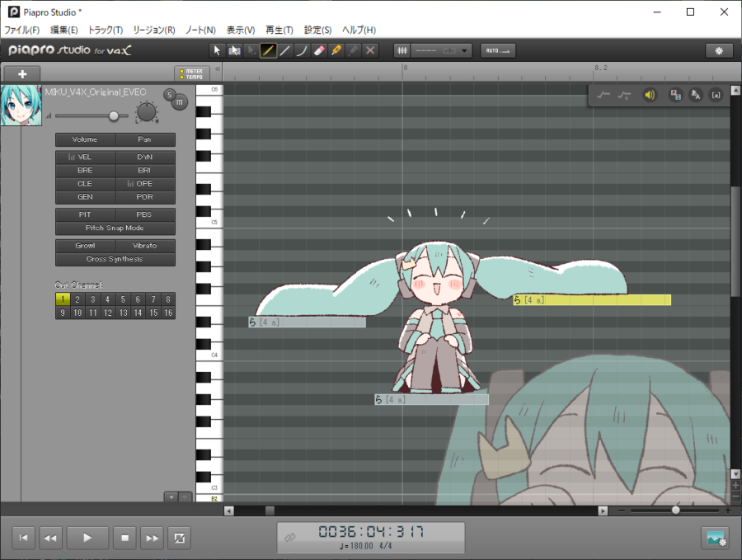Select the CLE parameter button
Image resolution: width=742 pixels, height=560 pixels.
(x=85, y=184)
